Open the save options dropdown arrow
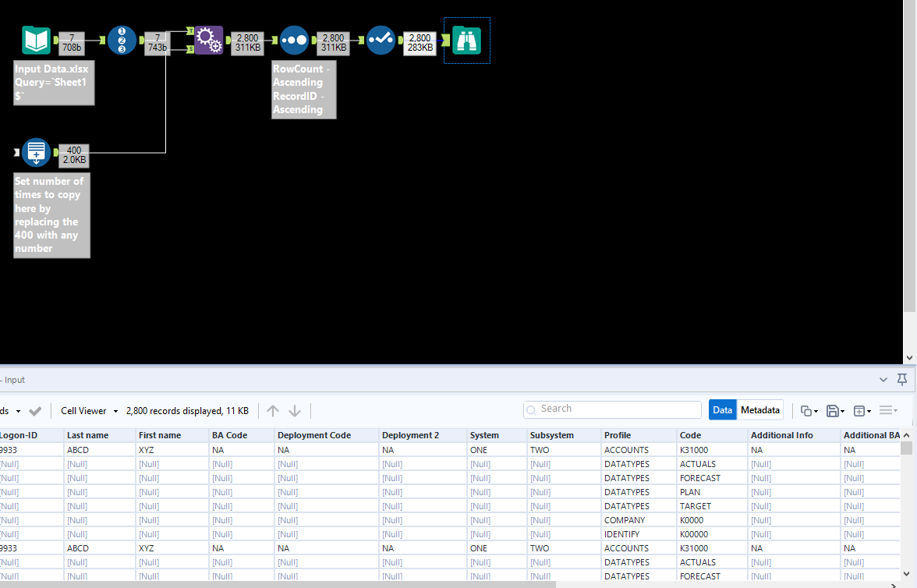 [x=841, y=410]
